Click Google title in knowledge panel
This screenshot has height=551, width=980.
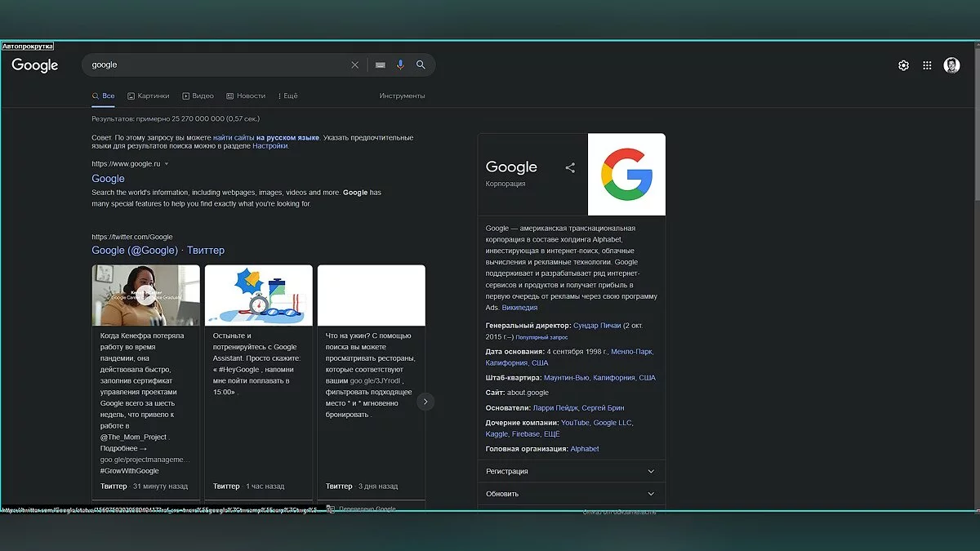[x=511, y=167]
